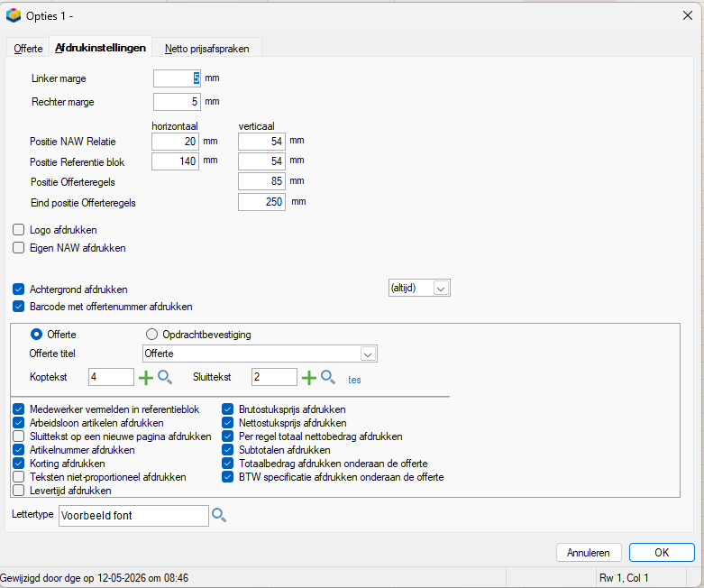The image size is (704, 588).
Task: Enable Sluittekst op een nieuwe pagina afdrukken
Action: (x=18, y=436)
